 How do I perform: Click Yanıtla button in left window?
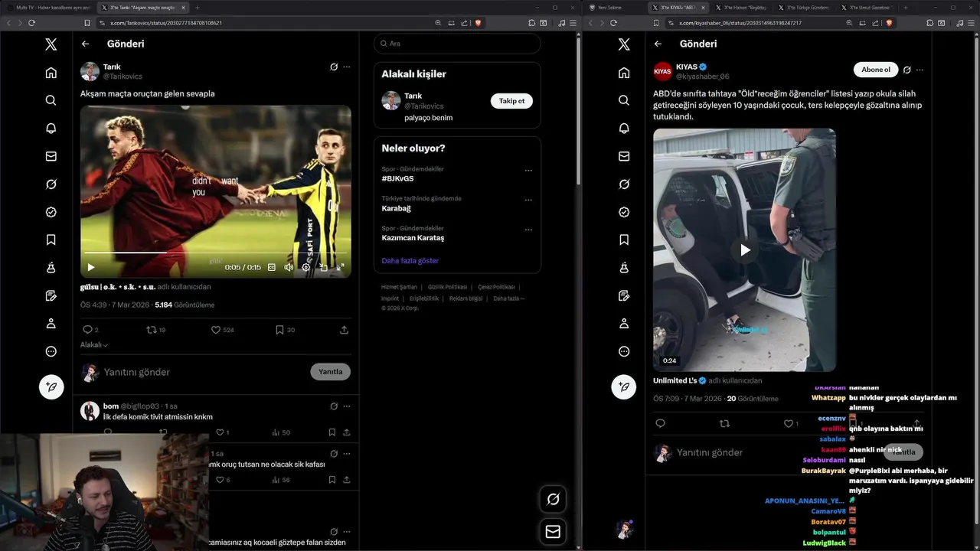(x=330, y=372)
